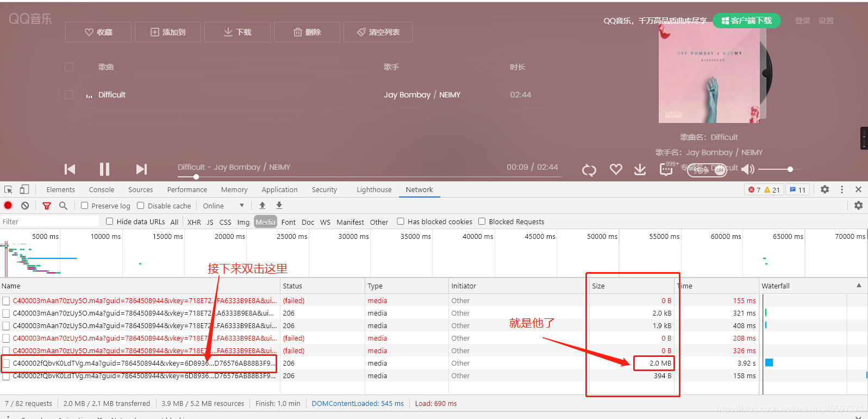Switch to the Security tab

click(x=324, y=189)
